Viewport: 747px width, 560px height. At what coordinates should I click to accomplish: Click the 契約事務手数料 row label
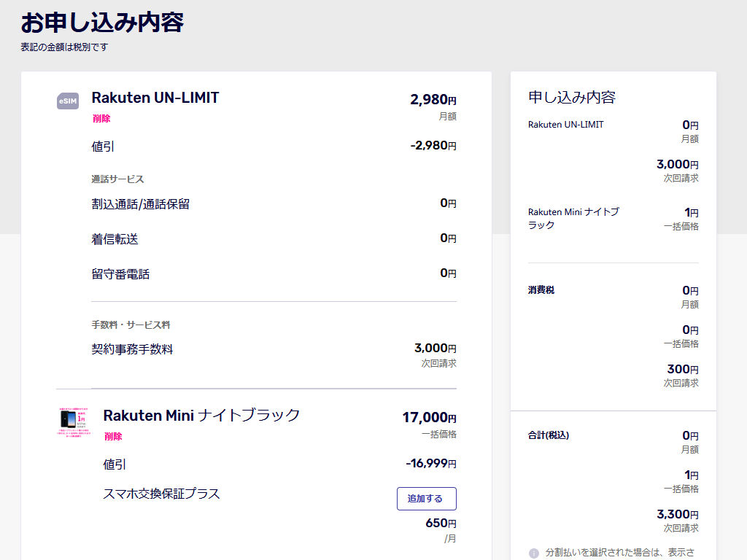[133, 349]
